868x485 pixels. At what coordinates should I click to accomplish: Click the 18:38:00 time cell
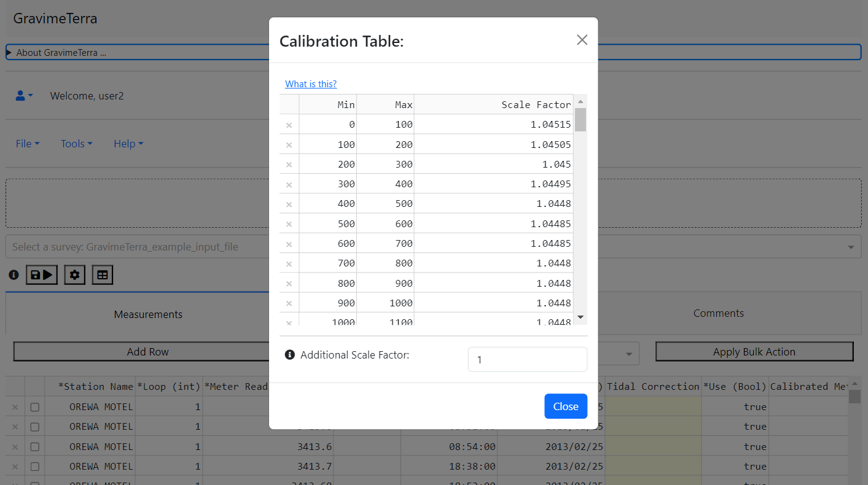(449, 467)
